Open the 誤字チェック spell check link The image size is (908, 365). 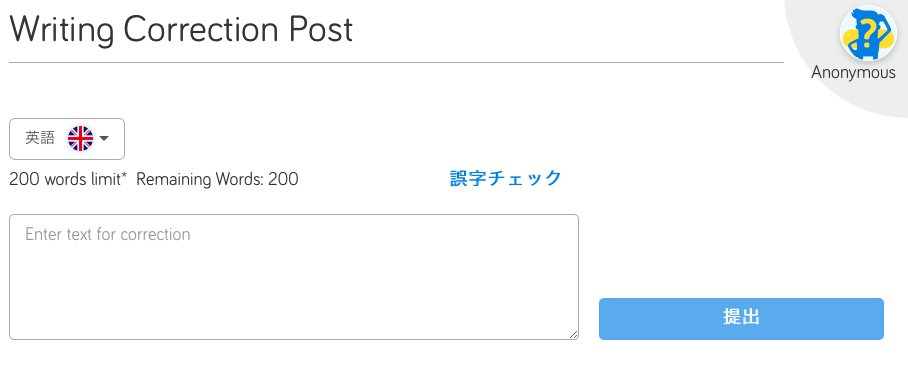(x=506, y=178)
